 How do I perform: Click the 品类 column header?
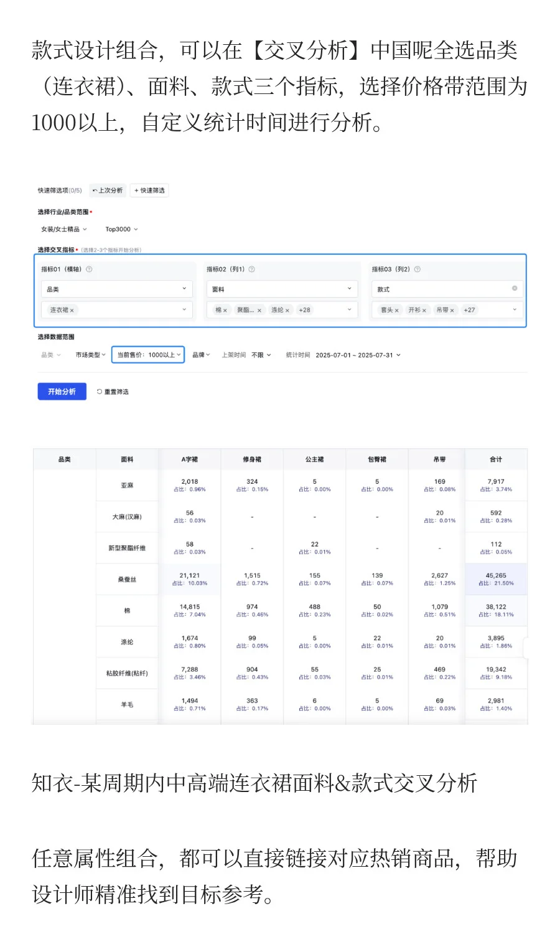(x=64, y=460)
